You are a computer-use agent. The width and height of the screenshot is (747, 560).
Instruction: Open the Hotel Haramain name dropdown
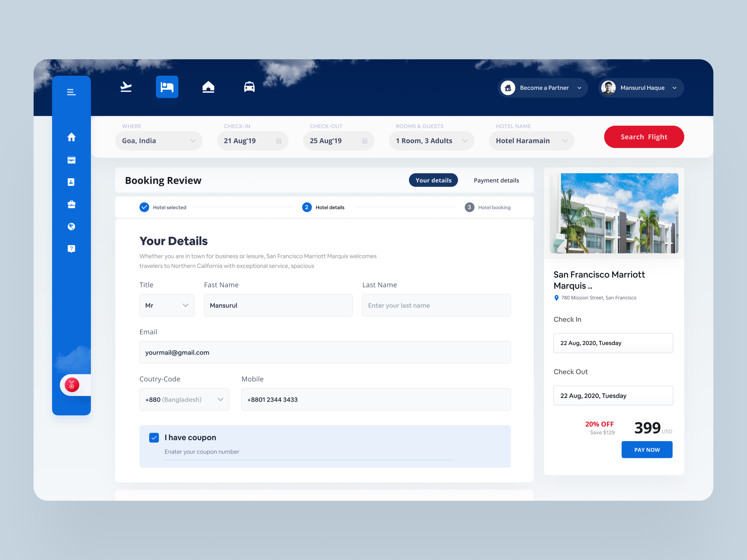[532, 141]
